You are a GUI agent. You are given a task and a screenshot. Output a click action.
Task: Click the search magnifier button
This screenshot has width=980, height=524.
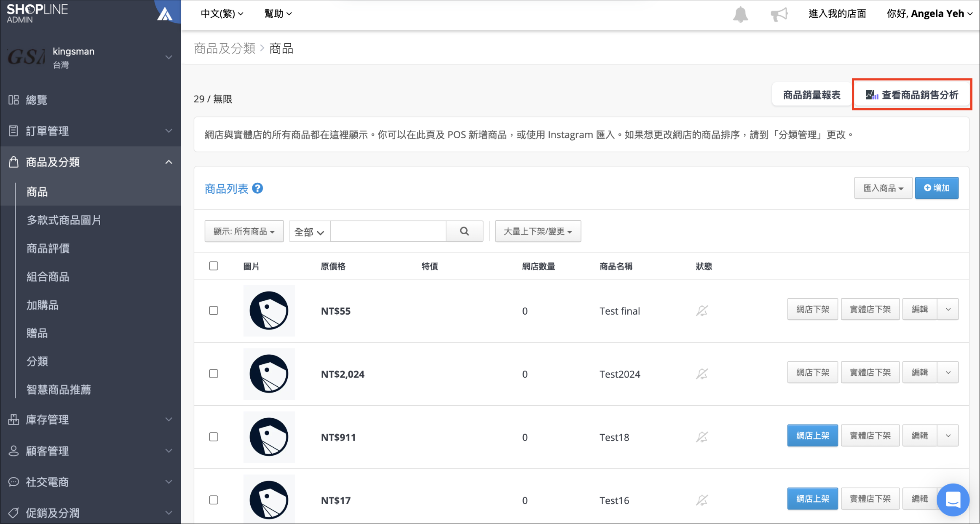pos(464,231)
